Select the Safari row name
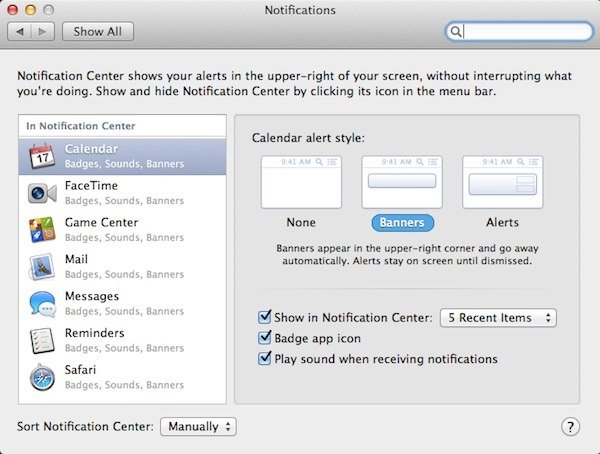Viewport: 600px width, 454px height. tap(80, 370)
